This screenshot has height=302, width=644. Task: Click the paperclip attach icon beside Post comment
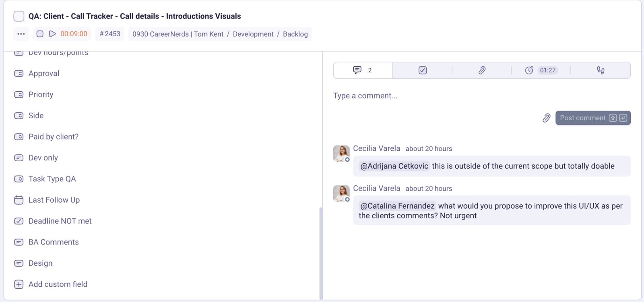[546, 118]
